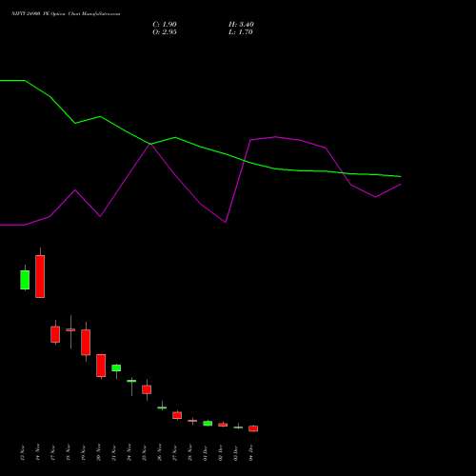476x476 pixels.
Task: Click the NIFTY PE Option chart title
Action: 66,14
